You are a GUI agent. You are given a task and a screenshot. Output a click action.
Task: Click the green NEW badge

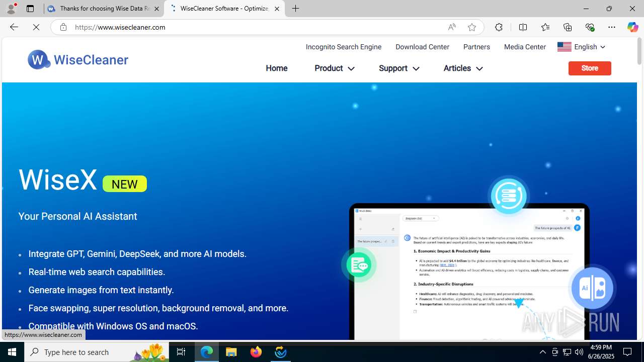tap(125, 184)
